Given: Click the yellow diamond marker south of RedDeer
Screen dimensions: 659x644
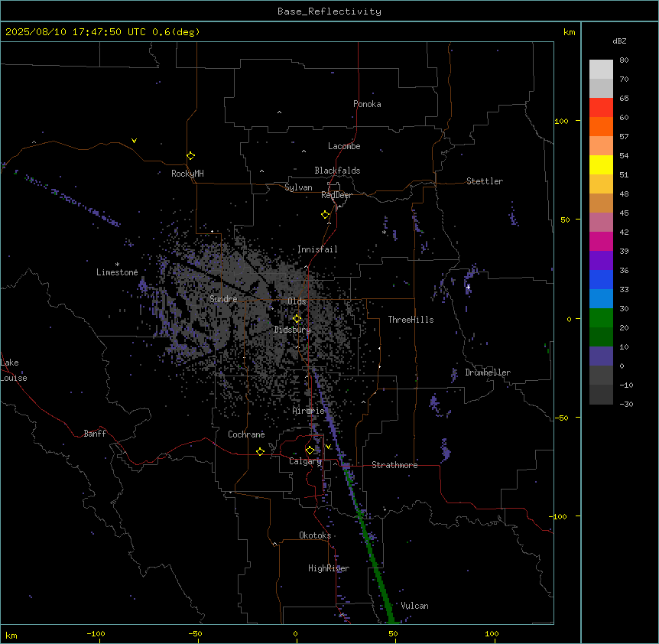Looking at the screenshot, I should [325, 215].
